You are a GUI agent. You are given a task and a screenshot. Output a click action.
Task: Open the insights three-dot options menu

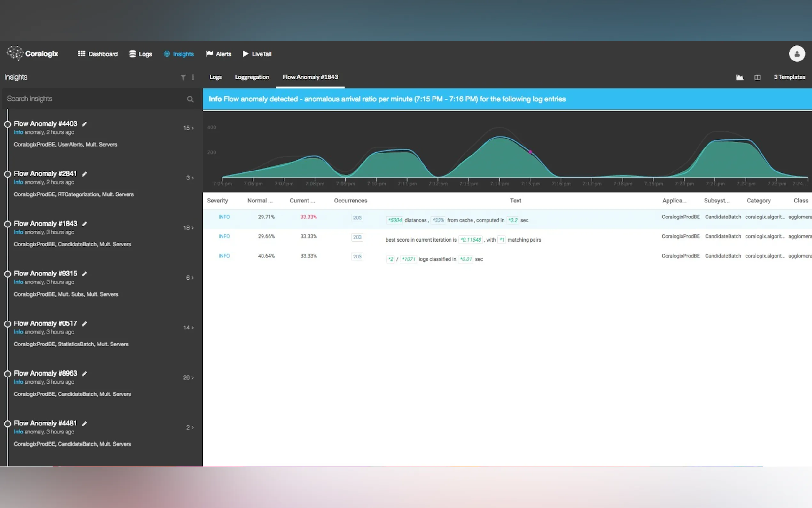(x=193, y=77)
